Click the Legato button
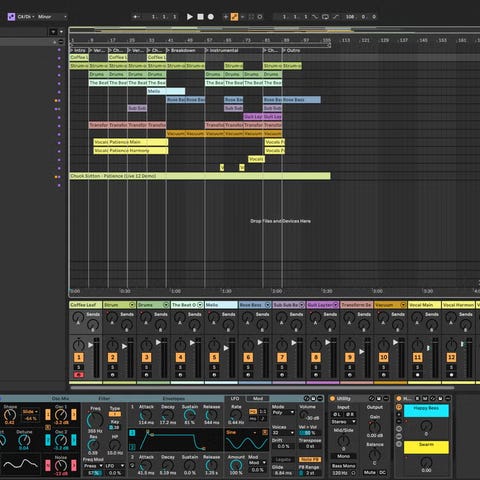Screen dimensions: 480x480 point(283,460)
